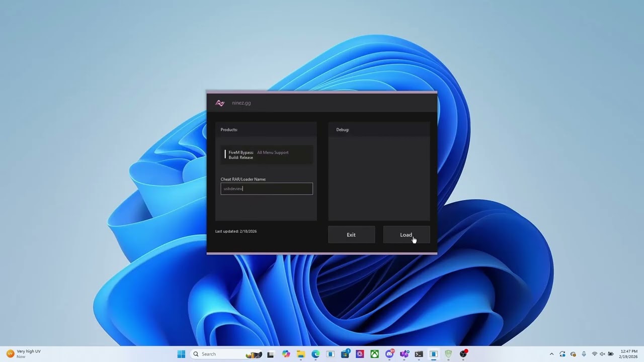
Task: Open the clock and date 12:47 PM
Action: [629, 354]
